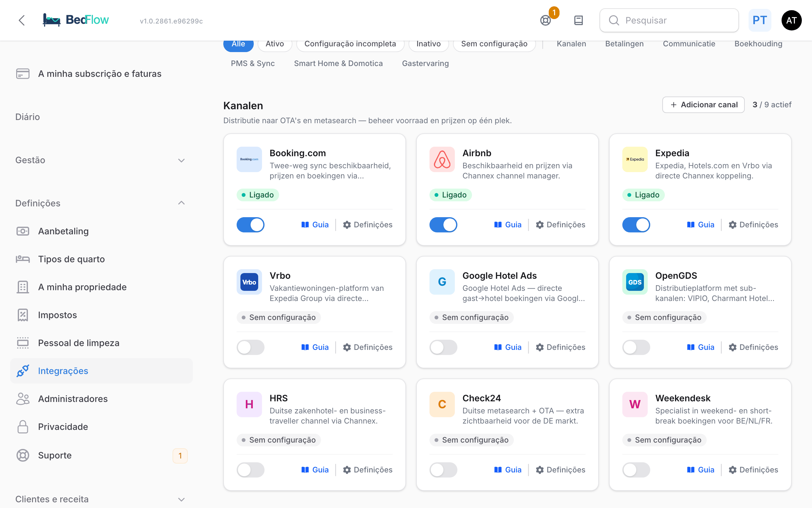
Task: Select the Gastervaring category tab
Action: click(425, 63)
